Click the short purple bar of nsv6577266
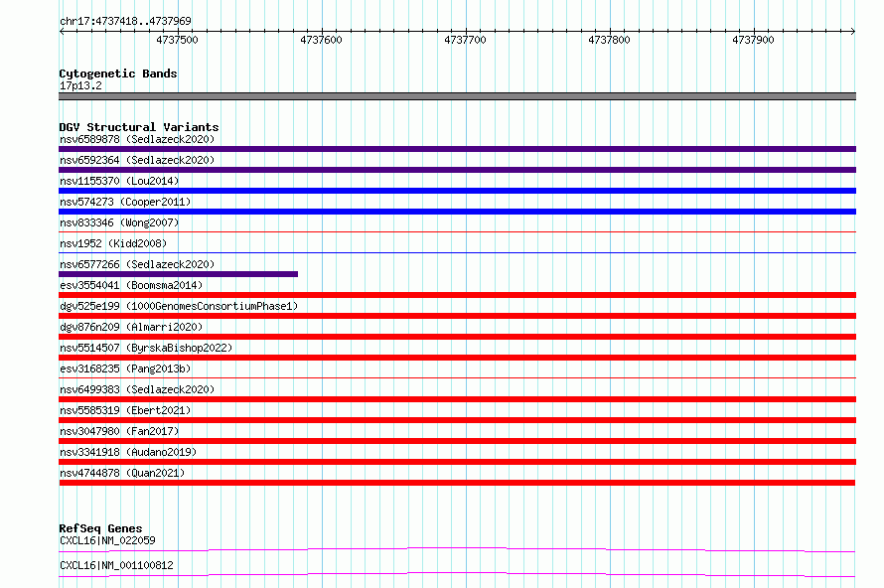 click(178, 274)
